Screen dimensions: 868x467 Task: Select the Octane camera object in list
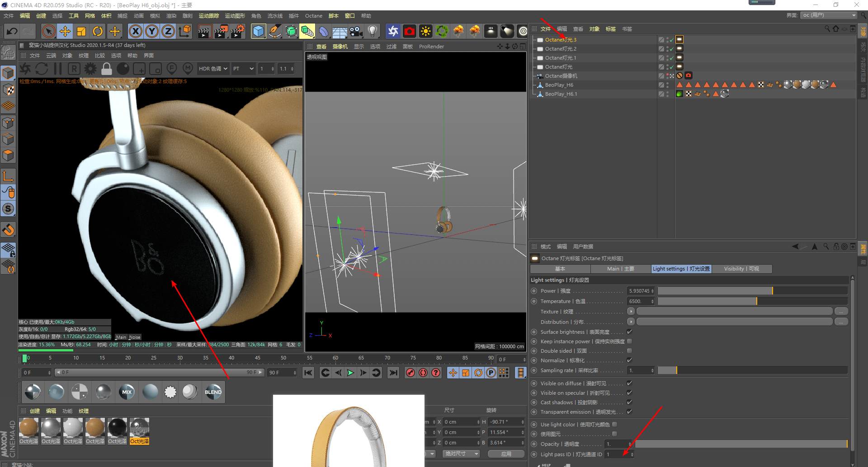point(561,76)
